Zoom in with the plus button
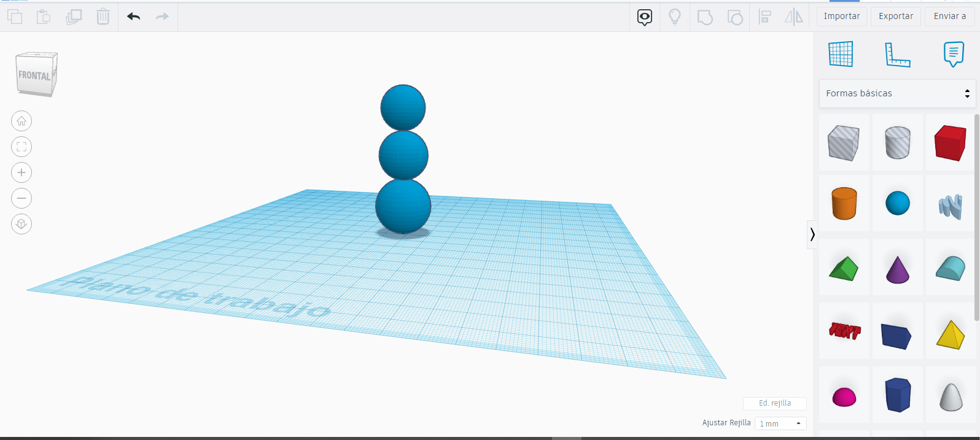Viewport: 980px width, 440px height. click(21, 172)
